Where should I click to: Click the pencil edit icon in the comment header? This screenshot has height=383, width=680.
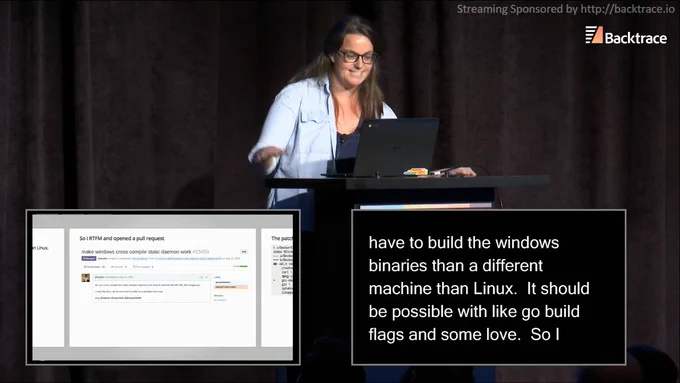tap(206, 277)
